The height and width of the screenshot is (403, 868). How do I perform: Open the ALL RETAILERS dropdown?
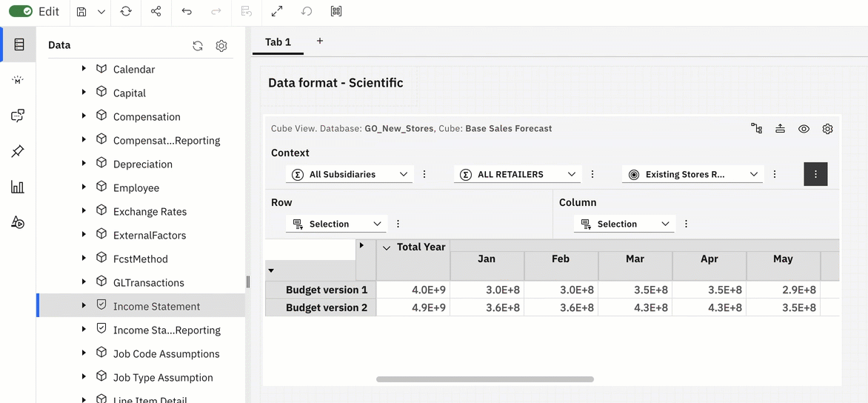516,174
